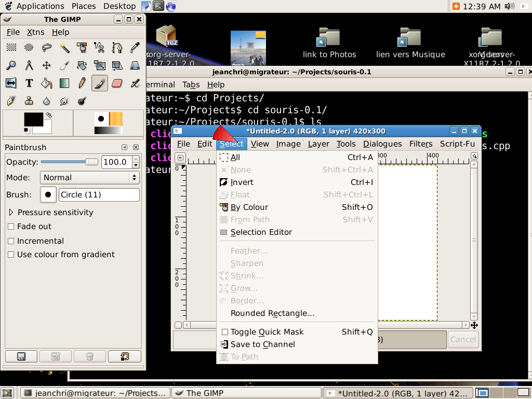Pick the Text tool
Image resolution: width=532 pixels, height=399 pixels.
(x=29, y=83)
